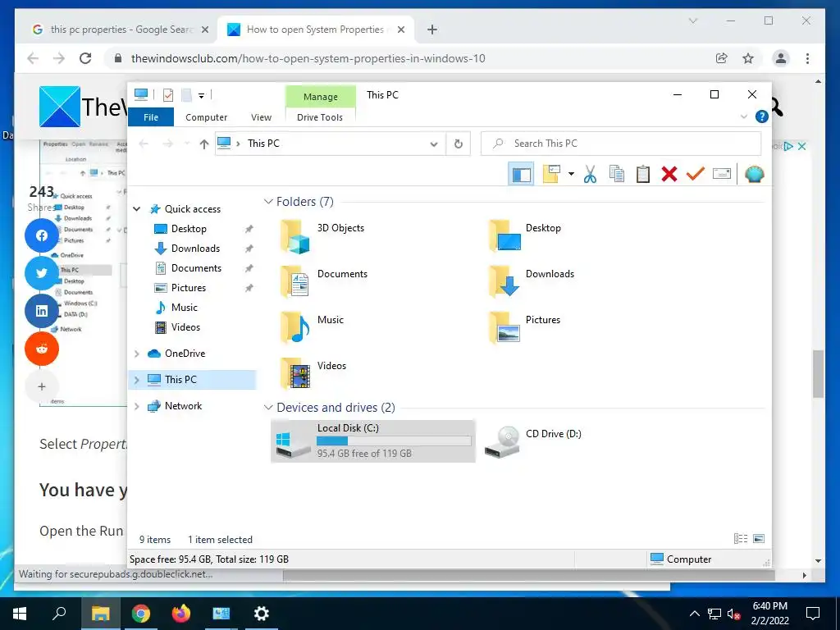This screenshot has width=840, height=630.
Task: Click the Email envelope toolbar icon
Action: (722, 174)
